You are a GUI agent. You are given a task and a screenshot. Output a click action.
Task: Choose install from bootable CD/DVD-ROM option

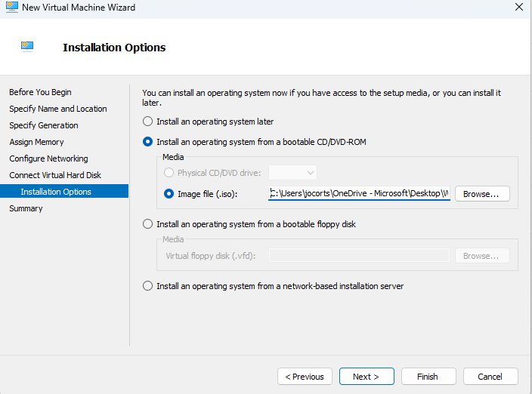tap(147, 141)
